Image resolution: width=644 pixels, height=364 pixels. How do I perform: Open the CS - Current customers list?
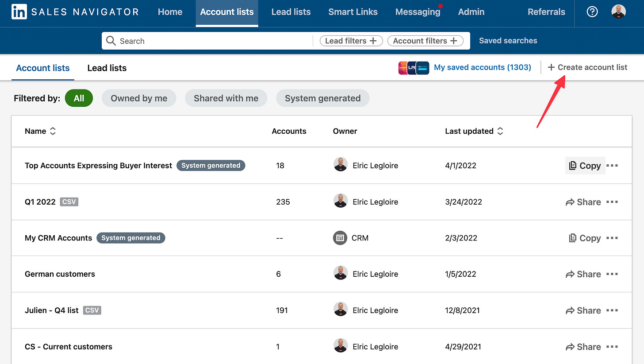tap(69, 347)
